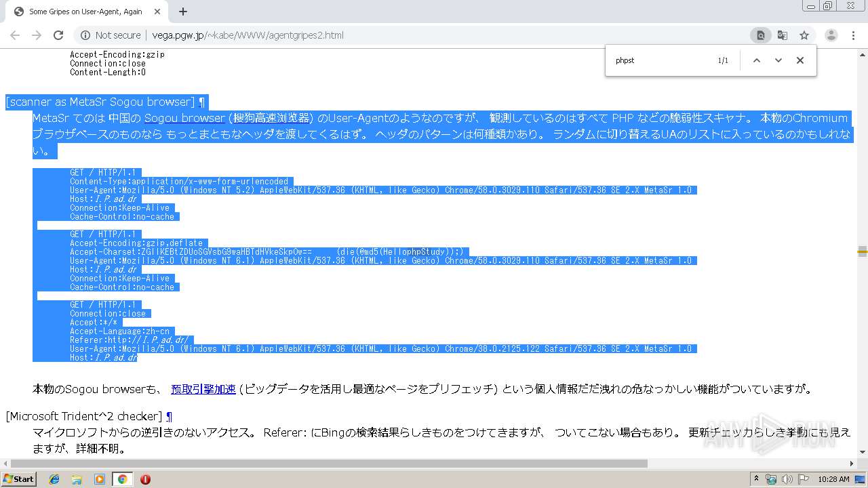Click the scroll-down arrow of vertical scrollbar
The image size is (868, 488).
[x=863, y=453]
